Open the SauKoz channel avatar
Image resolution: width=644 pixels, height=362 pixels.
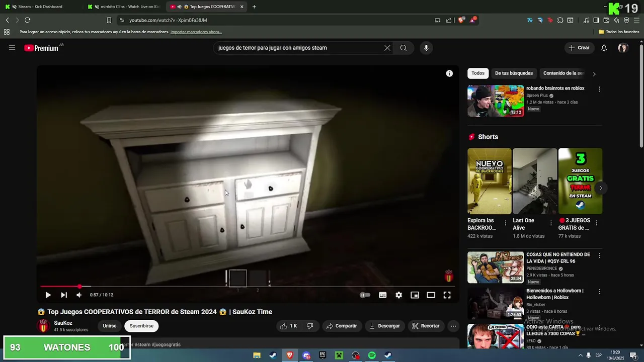(44, 326)
